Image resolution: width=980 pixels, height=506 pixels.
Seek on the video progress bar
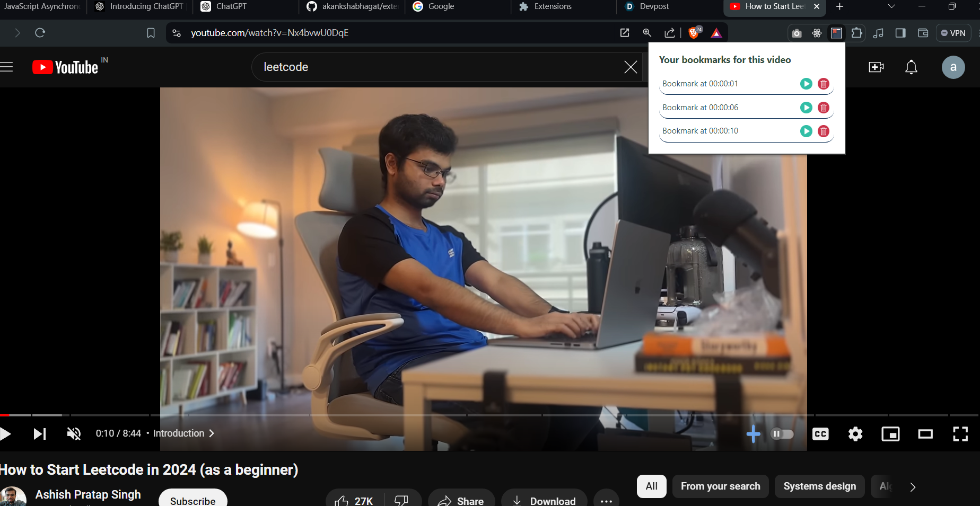coord(490,415)
